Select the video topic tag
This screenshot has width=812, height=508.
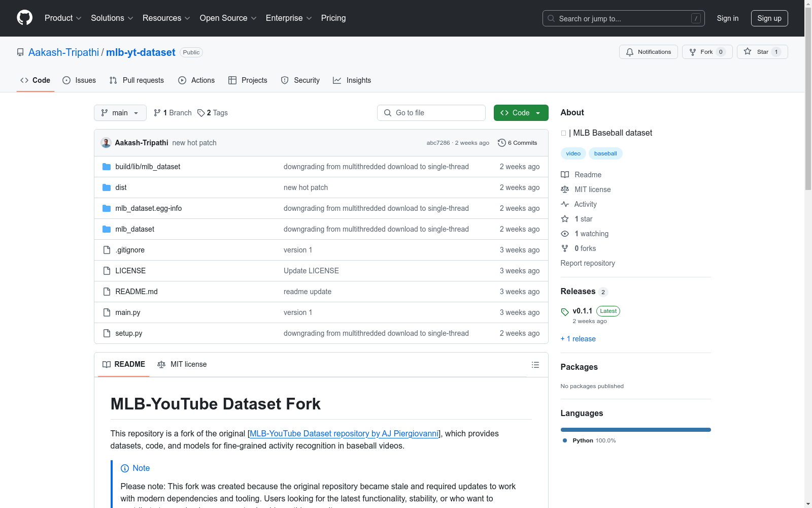[573, 153]
